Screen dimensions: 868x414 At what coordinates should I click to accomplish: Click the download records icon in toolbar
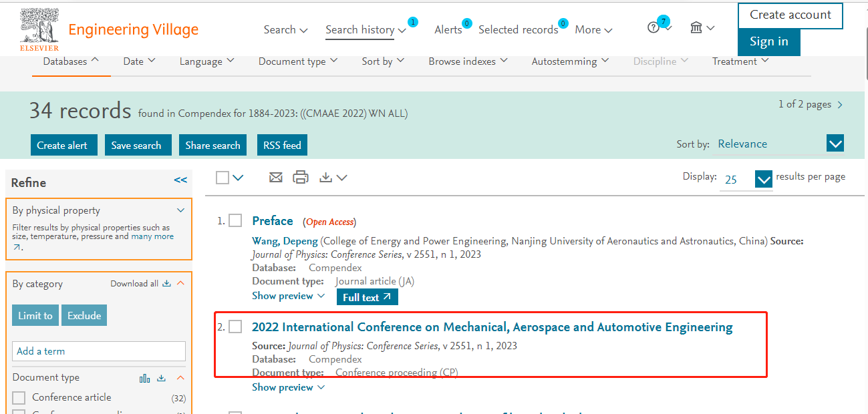tap(326, 178)
